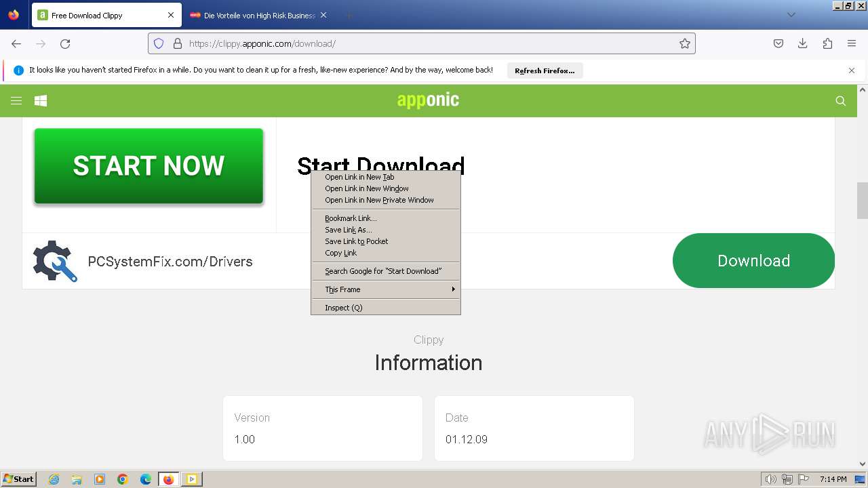The height and width of the screenshot is (488, 868).
Task: Click the green START NOW button
Action: point(149,166)
